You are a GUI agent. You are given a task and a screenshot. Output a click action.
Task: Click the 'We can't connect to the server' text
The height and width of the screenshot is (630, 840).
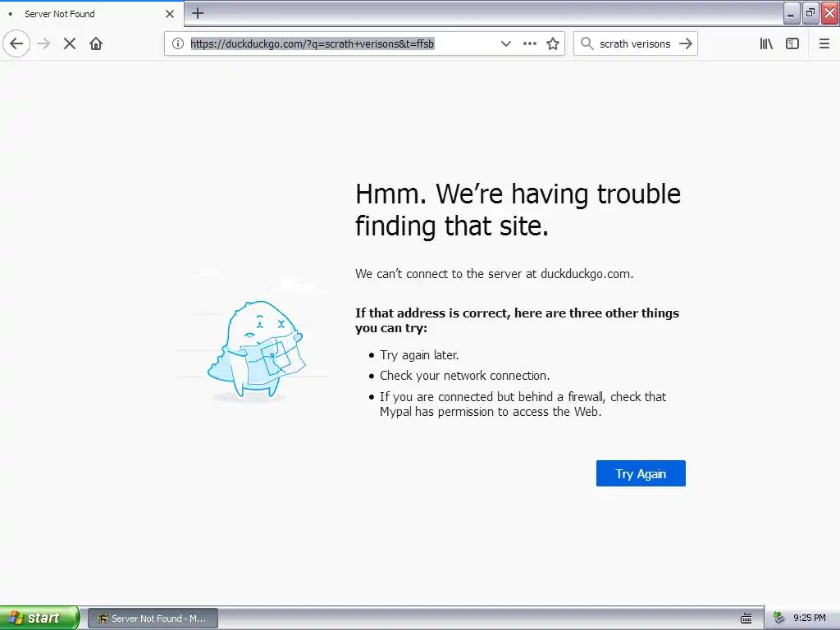[x=494, y=274]
